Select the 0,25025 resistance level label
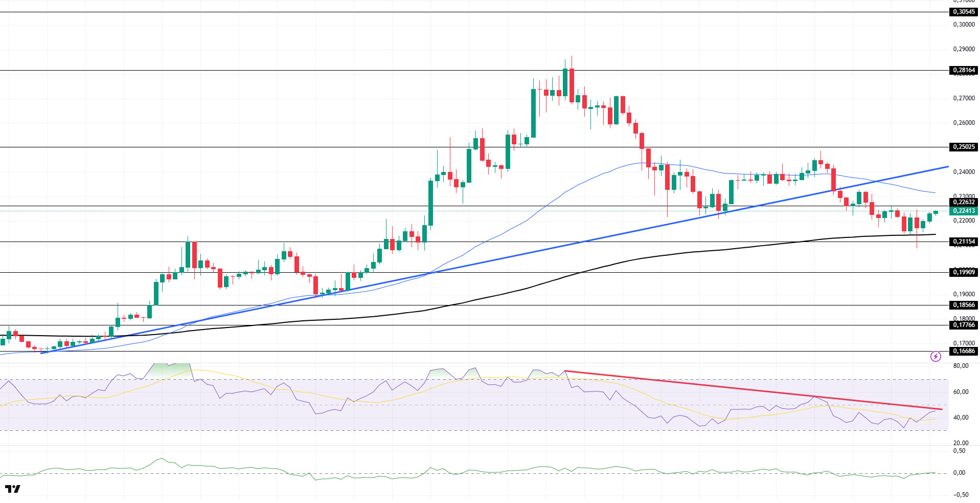Image resolution: width=980 pixels, height=503 pixels. click(x=964, y=147)
